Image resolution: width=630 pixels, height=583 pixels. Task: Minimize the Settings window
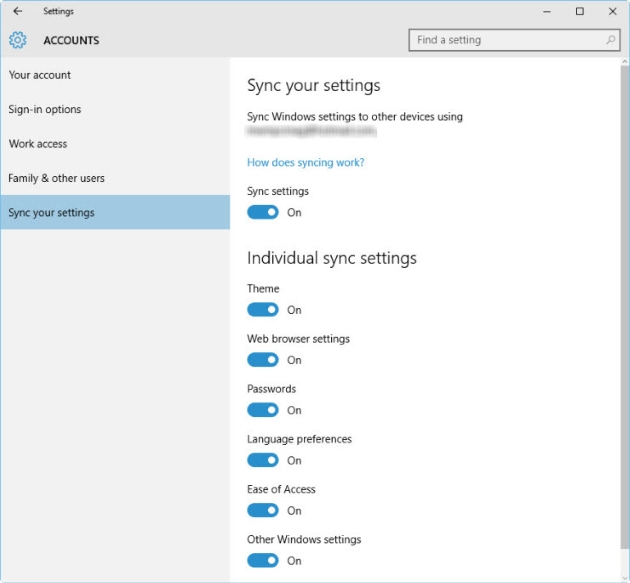click(x=547, y=11)
